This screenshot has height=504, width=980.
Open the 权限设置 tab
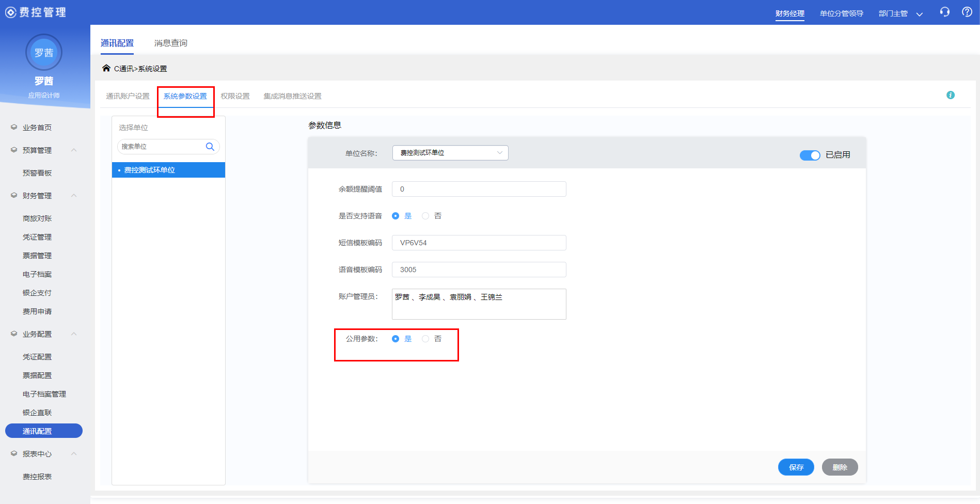tap(235, 96)
